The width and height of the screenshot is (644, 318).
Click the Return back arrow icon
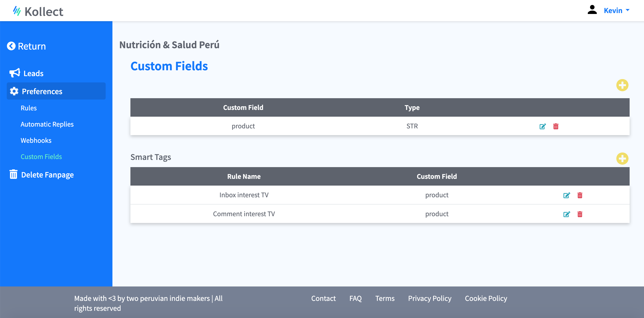pyautogui.click(x=11, y=46)
